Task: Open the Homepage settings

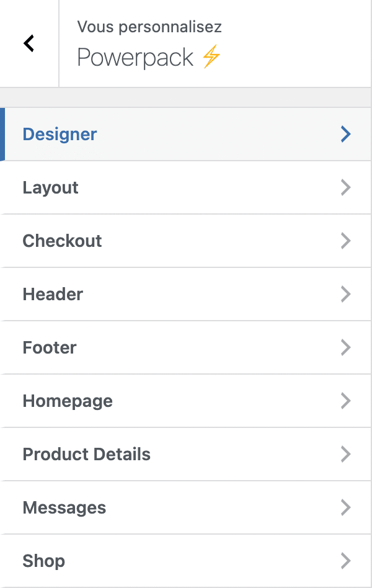Action: (x=67, y=401)
